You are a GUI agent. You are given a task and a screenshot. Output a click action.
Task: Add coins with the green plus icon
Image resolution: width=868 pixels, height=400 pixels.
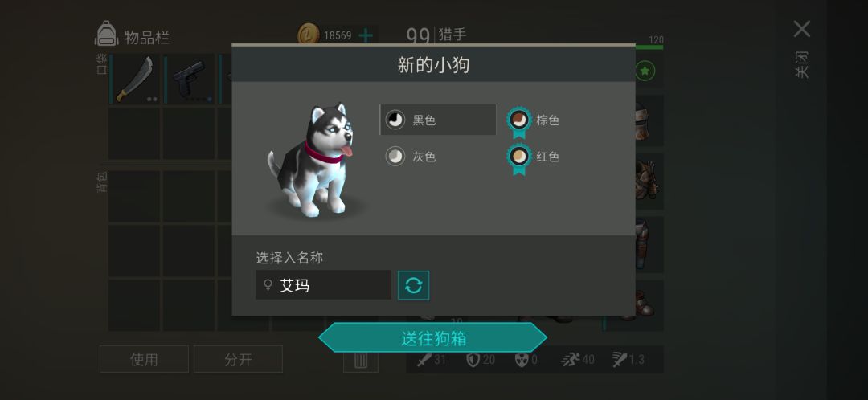pyautogui.click(x=366, y=36)
